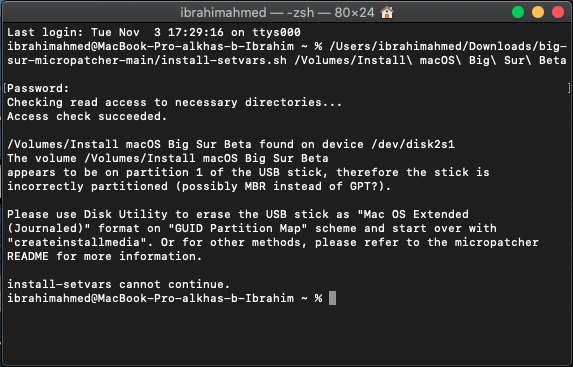Image resolution: width=573 pixels, height=367 pixels.
Task: Click the last prompt 'ibrahimahmed@MacBook-Pro-alkhas-b-Ibrahim'
Action: point(150,298)
